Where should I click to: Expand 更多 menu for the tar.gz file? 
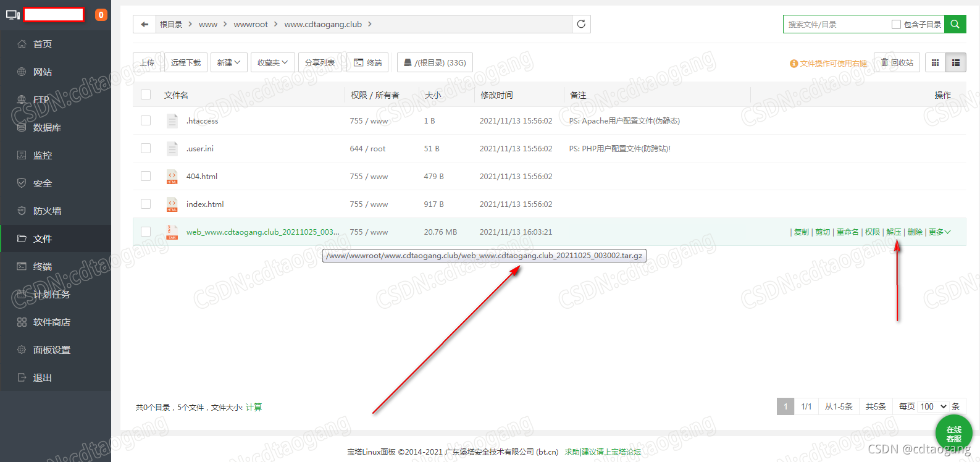click(x=939, y=232)
